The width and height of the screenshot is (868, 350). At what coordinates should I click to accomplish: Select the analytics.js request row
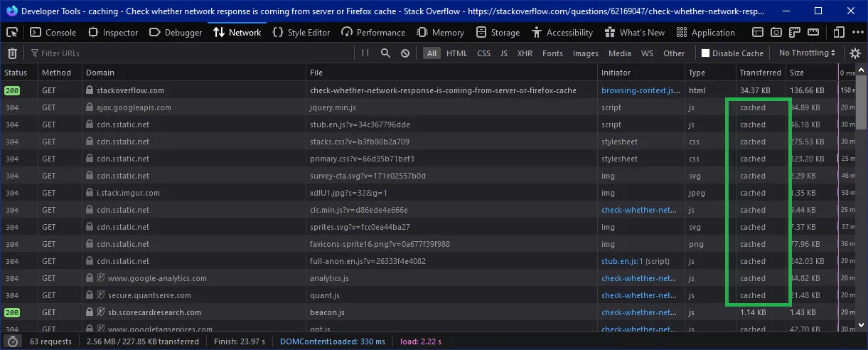click(428, 278)
